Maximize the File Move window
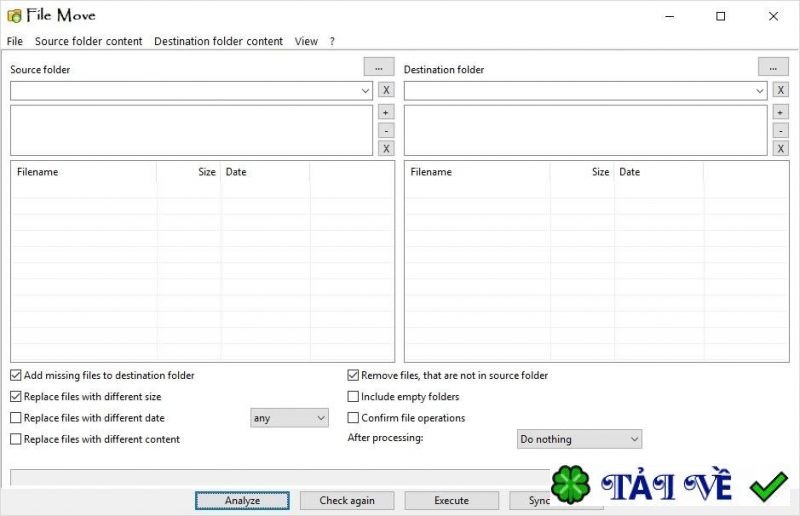 tap(720, 16)
